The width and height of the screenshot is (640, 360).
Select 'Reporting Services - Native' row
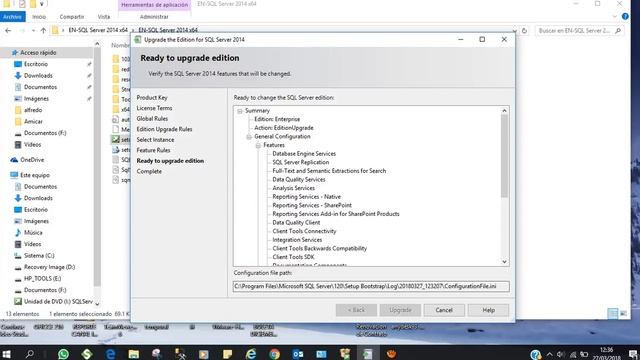[307, 197]
